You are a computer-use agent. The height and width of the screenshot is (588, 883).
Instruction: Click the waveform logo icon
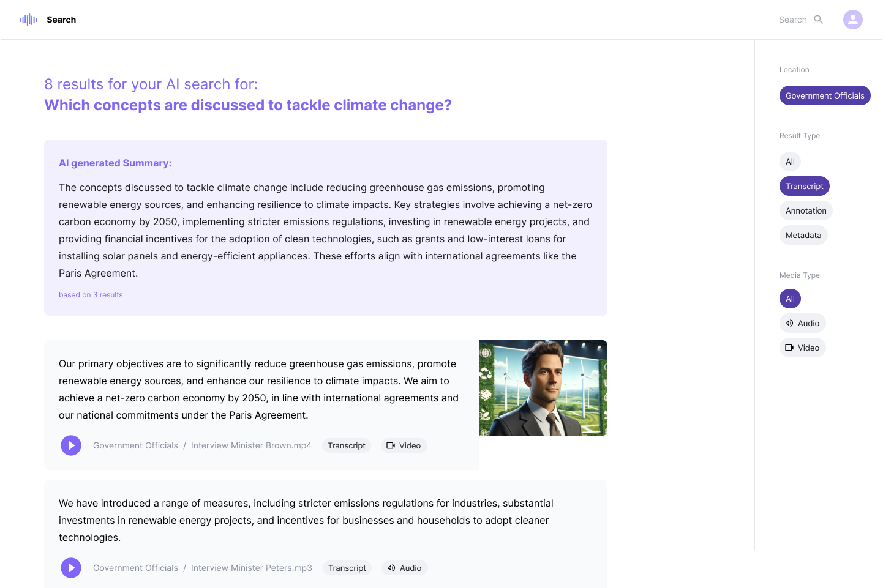(29, 20)
